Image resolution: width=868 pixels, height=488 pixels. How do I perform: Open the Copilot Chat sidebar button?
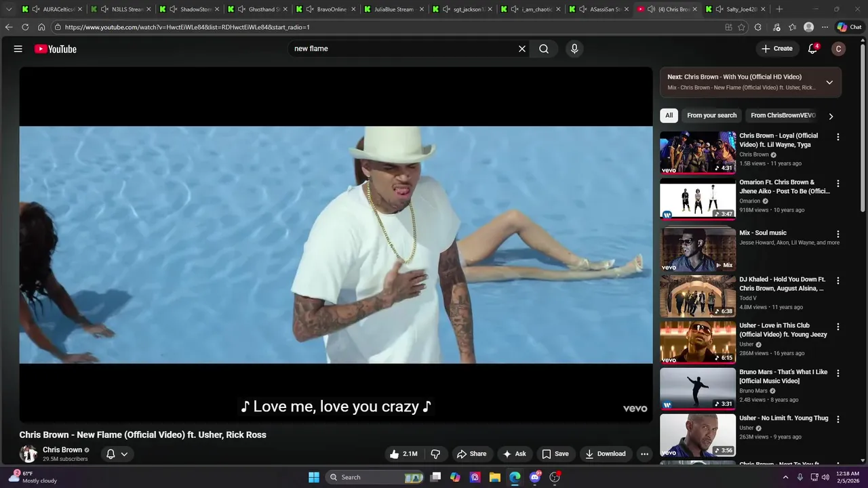tap(849, 27)
